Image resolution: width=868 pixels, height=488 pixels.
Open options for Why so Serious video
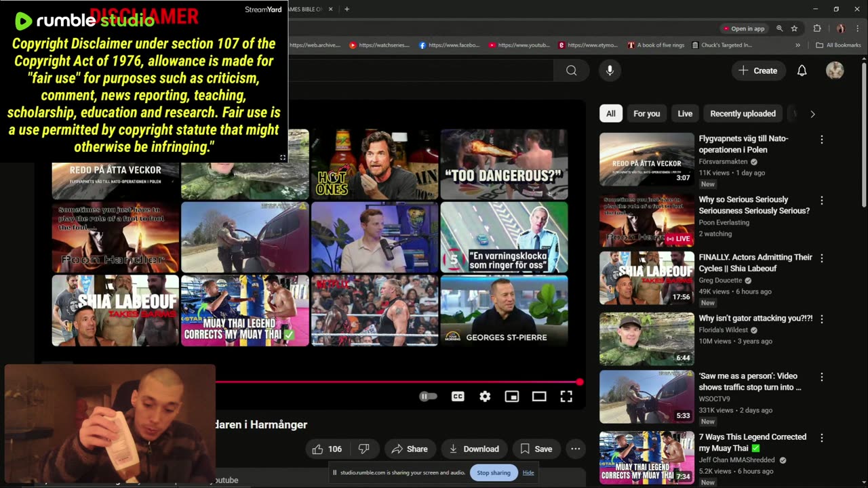click(x=822, y=201)
